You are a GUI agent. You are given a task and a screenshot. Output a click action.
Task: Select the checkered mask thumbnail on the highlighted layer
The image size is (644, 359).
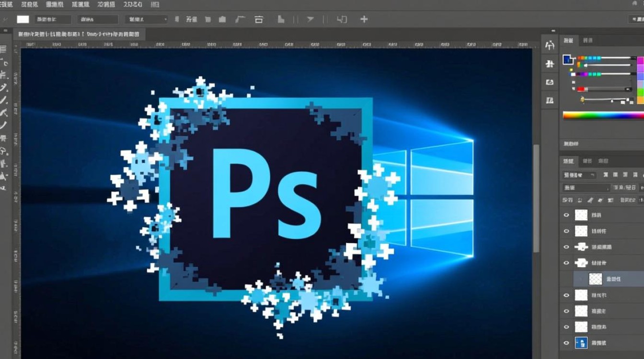595,279
